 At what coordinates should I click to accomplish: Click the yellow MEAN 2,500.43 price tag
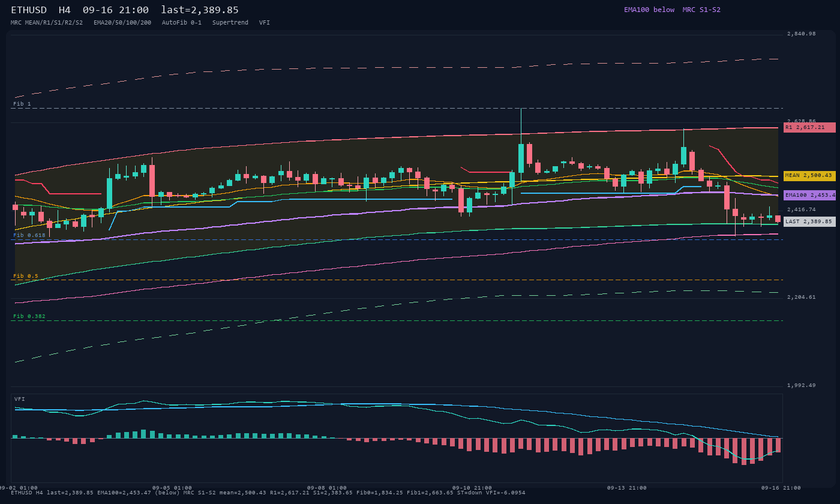coord(809,176)
